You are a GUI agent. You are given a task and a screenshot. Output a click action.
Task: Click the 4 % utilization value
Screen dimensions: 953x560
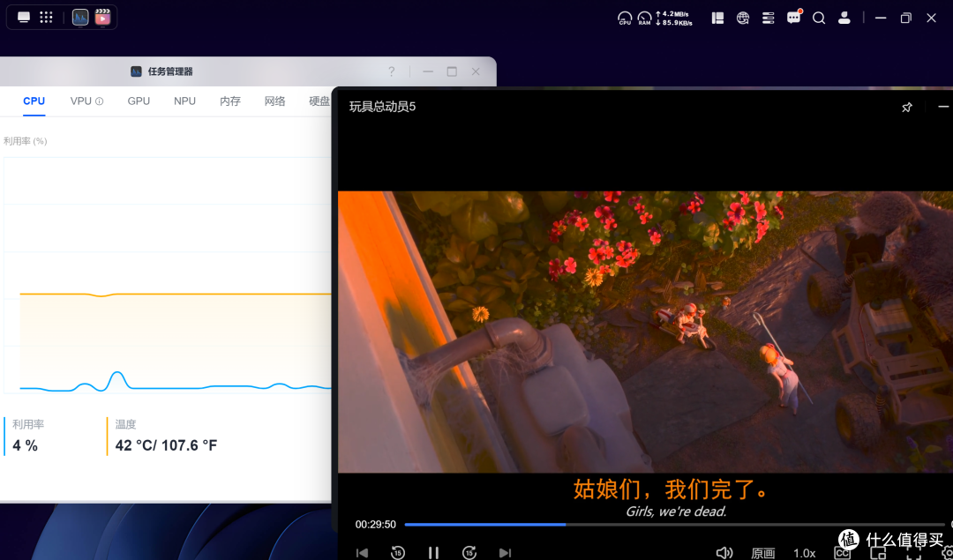tap(26, 445)
